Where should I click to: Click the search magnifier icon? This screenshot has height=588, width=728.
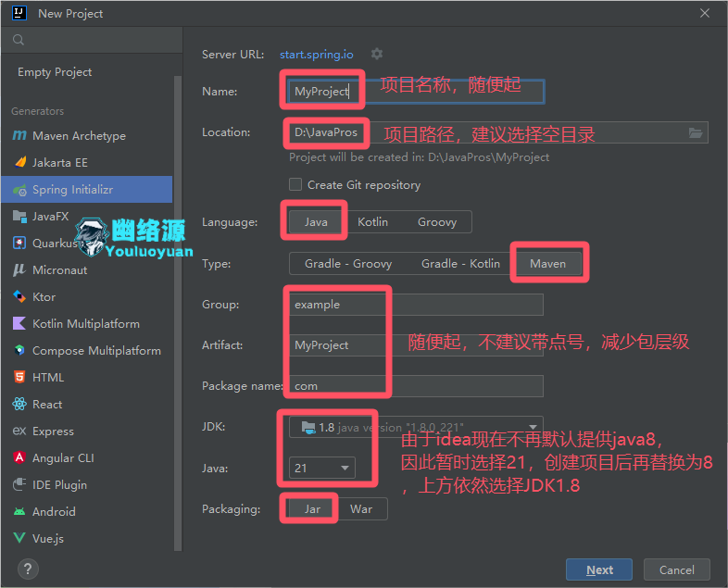click(19, 40)
